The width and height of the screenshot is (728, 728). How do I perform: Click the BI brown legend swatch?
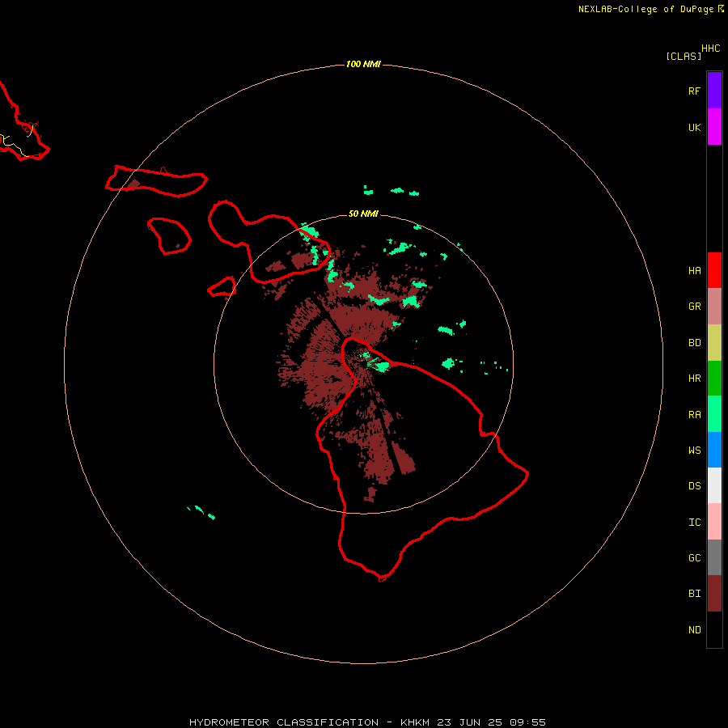tap(714, 594)
